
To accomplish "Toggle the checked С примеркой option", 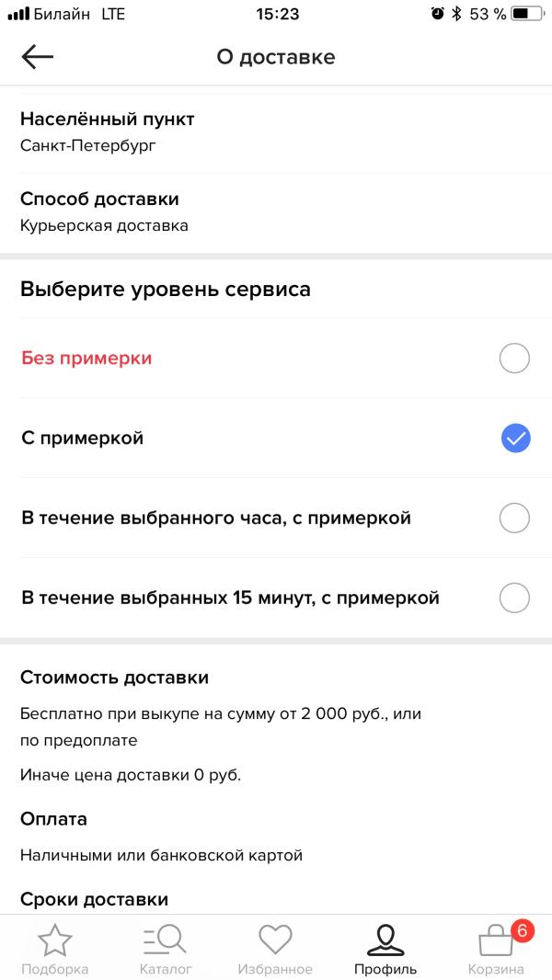I will pos(515,439).
